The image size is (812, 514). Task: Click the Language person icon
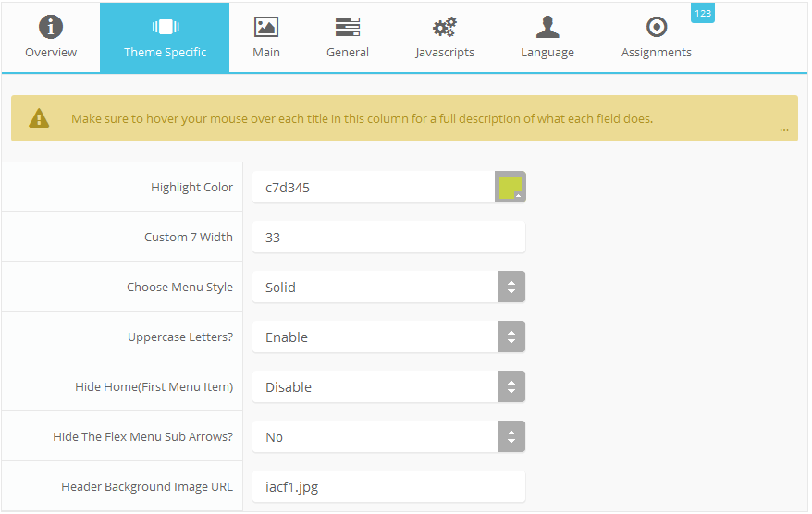pyautogui.click(x=547, y=27)
